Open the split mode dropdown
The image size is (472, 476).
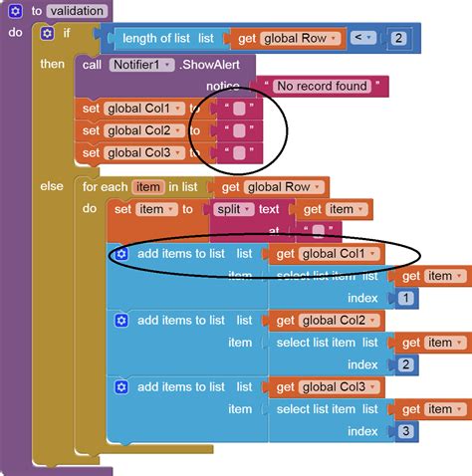click(x=234, y=209)
